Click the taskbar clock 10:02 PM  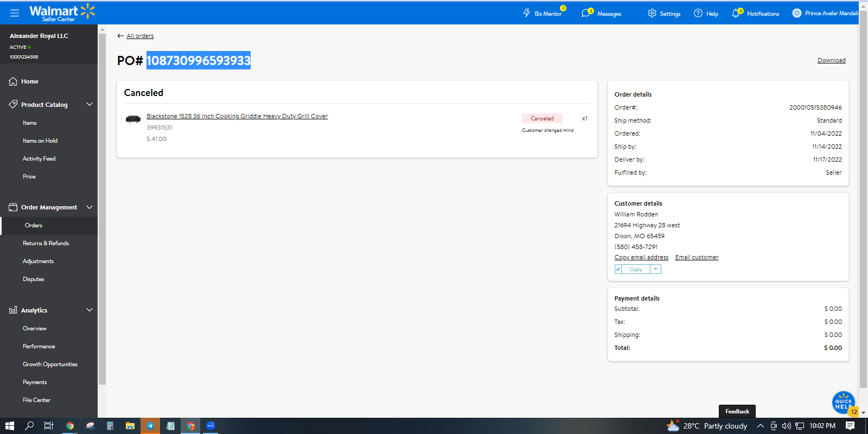click(822, 426)
